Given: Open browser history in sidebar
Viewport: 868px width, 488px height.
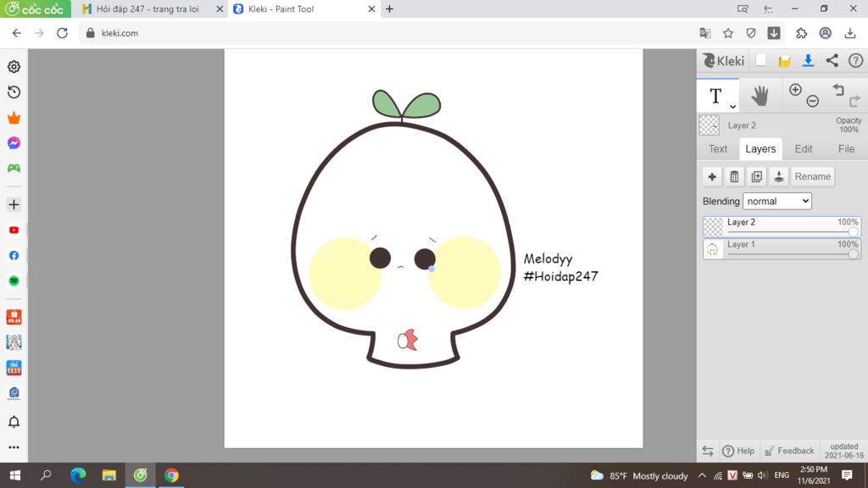Looking at the screenshot, I should (x=14, y=91).
